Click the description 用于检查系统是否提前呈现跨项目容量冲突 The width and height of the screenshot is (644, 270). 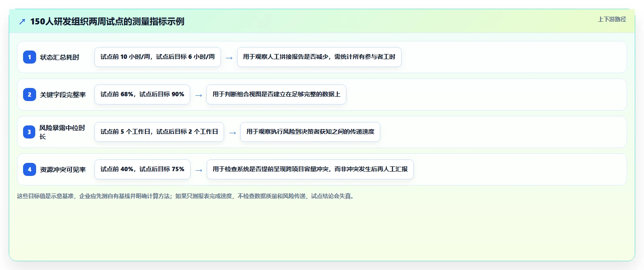point(310,169)
